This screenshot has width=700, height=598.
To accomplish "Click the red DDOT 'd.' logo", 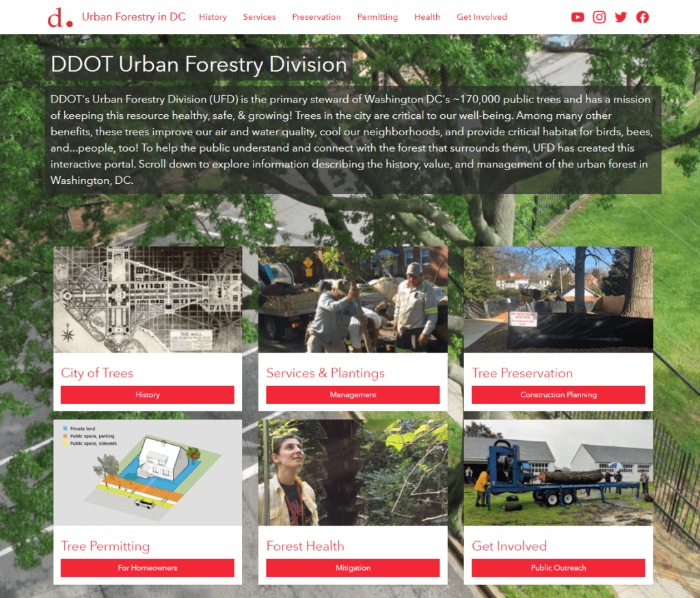I will coord(60,17).
